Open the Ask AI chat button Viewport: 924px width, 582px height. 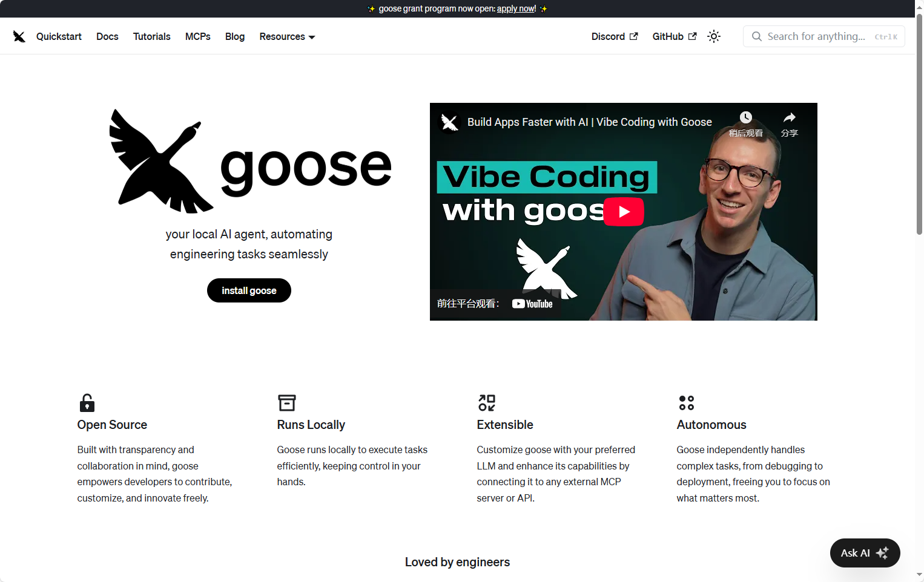pos(865,553)
